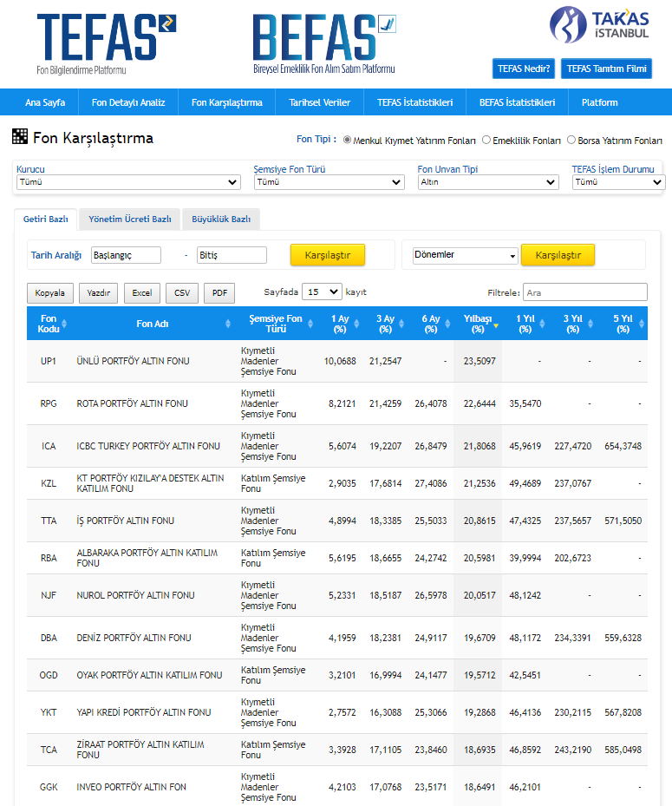Click the Başlangıç date field

tap(126, 255)
